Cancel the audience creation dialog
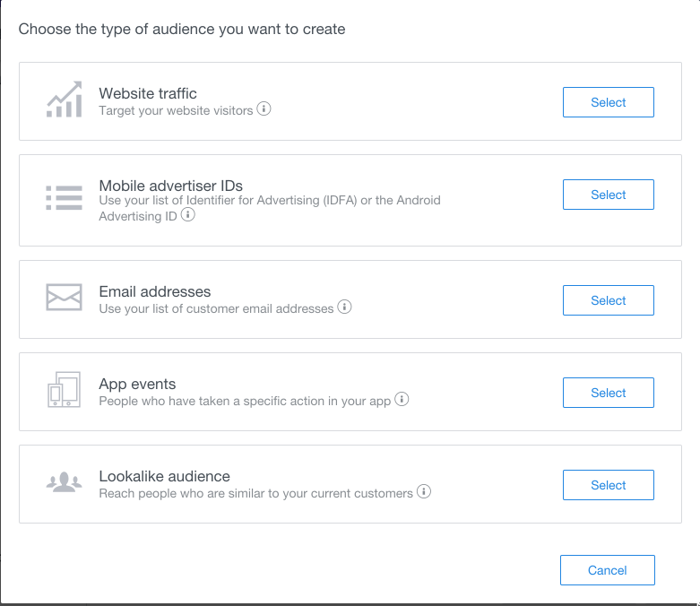This screenshot has height=606, width=700. (x=607, y=570)
